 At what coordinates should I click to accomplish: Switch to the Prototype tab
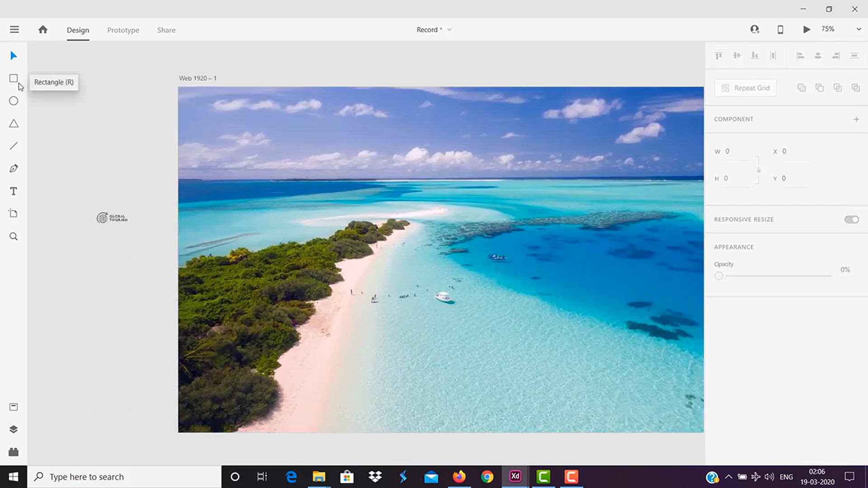point(123,30)
